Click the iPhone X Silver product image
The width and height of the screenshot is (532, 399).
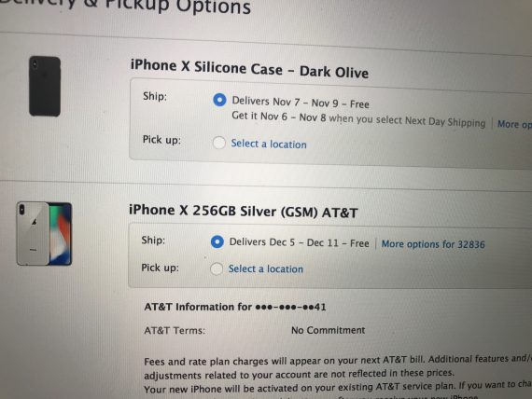tap(44, 234)
